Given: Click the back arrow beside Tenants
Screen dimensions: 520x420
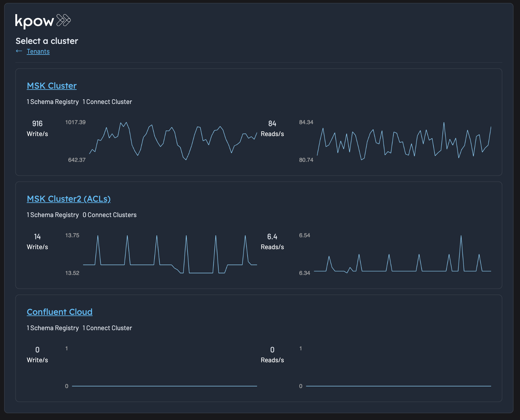Looking at the screenshot, I should pyautogui.click(x=19, y=51).
